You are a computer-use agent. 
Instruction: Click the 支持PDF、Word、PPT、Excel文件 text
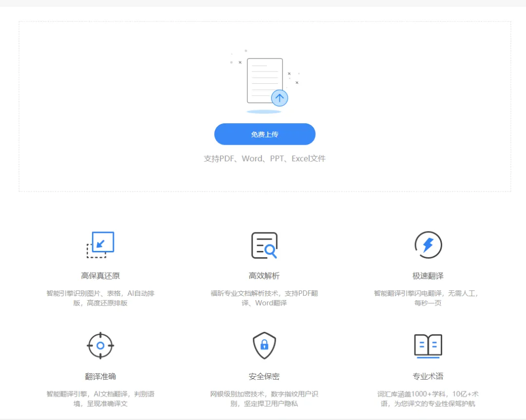click(x=264, y=158)
